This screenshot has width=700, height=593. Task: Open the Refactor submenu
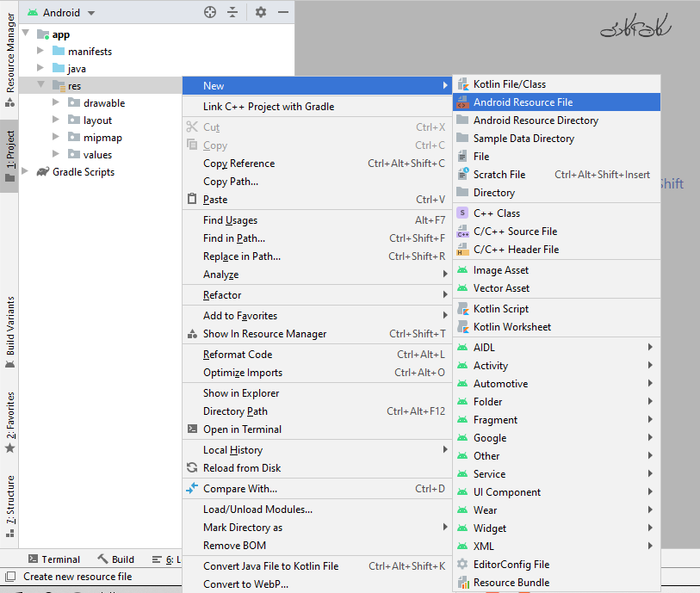[x=318, y=295]
